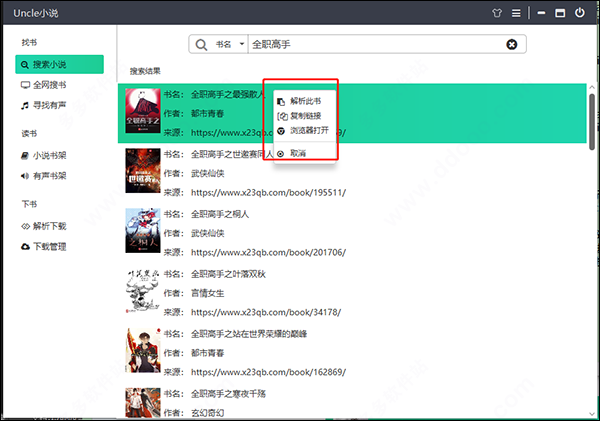Image resolution: width=600 pixels, height=421 pixels.
Task: Select 解析此书 from context menu
Action: click(305, 102)
